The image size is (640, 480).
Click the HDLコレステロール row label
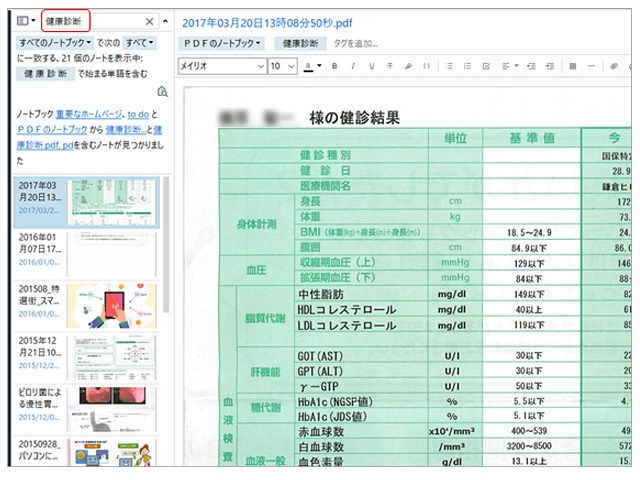[x=347, y=310]
